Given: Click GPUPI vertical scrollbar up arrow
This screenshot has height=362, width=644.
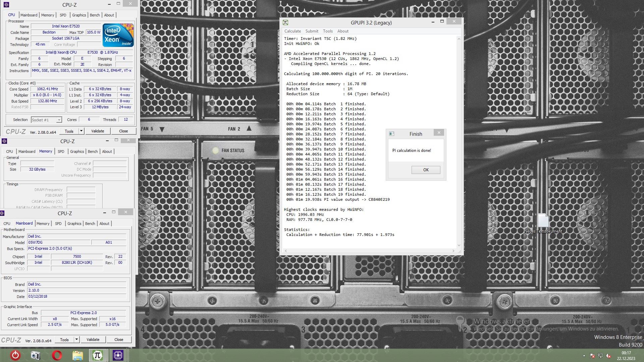Looking at the screenshot, I should (459, 39).
